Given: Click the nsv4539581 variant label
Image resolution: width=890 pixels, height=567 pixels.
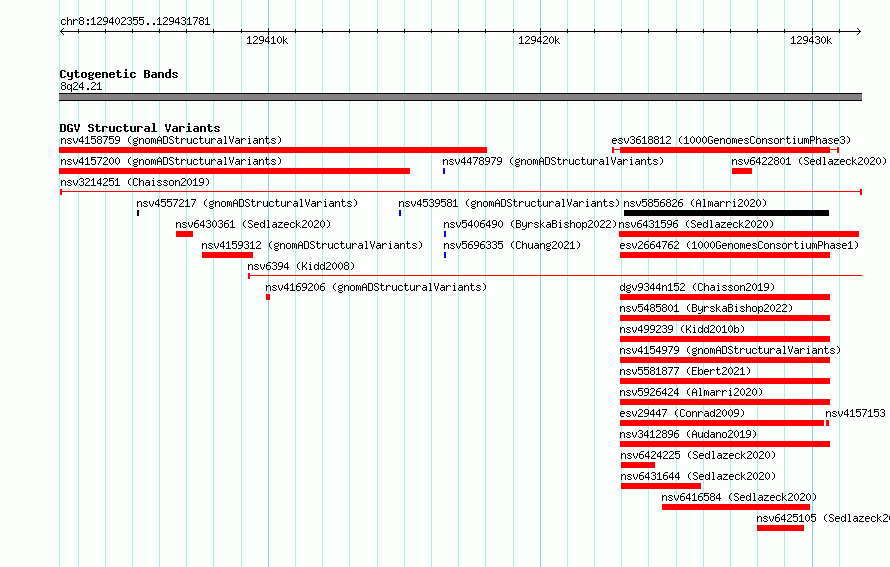Looking at the screenshot, I should tap(509, 203).
